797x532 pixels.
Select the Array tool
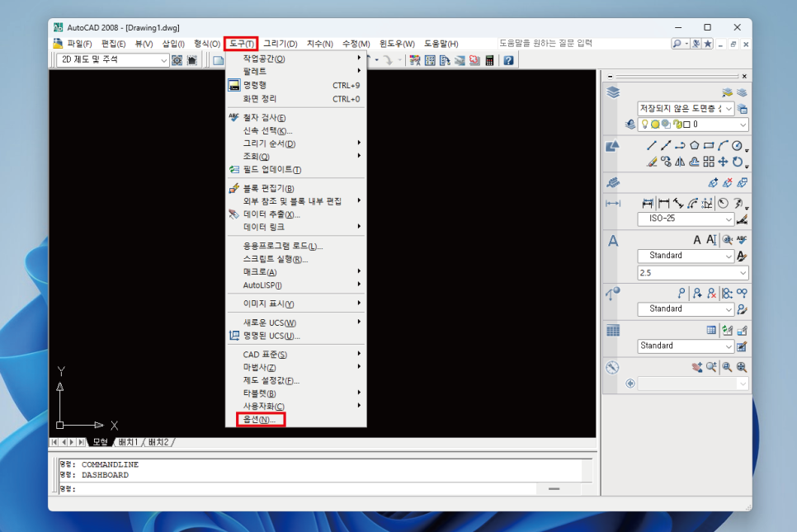[709, 162]
